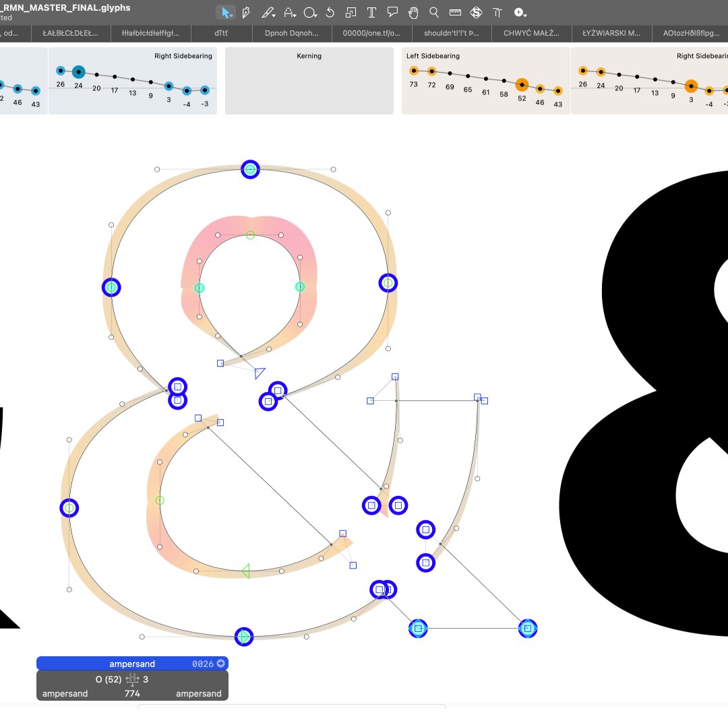This screenshot has height=727, width=728.
Task: Select the bottom-right corner node of the ampersand leg
Action: point(527,629)
